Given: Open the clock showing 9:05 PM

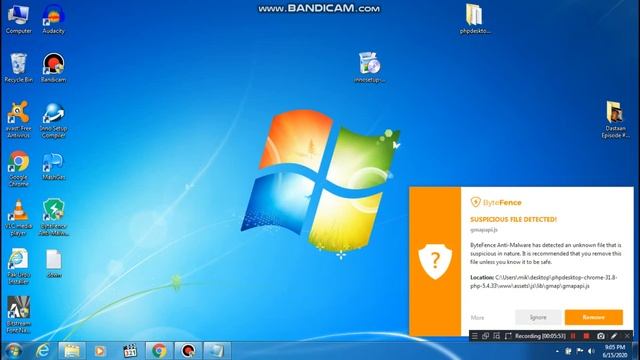Looking at the screenshot, I should (x=615, y=351).
